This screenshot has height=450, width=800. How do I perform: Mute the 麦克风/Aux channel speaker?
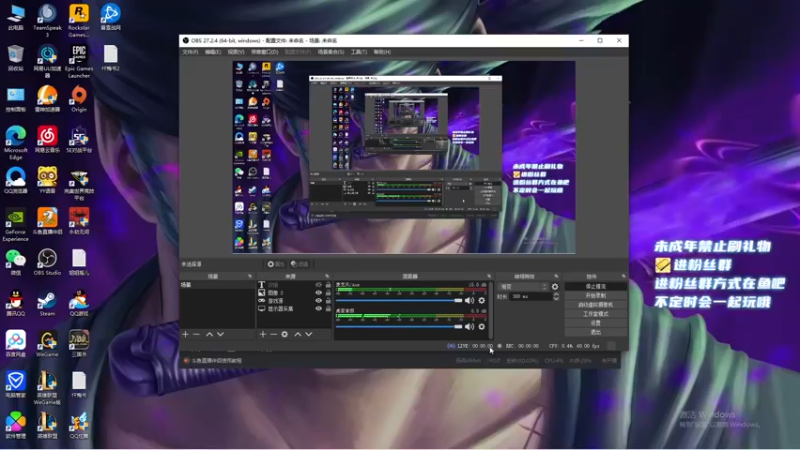click(469, 301)
